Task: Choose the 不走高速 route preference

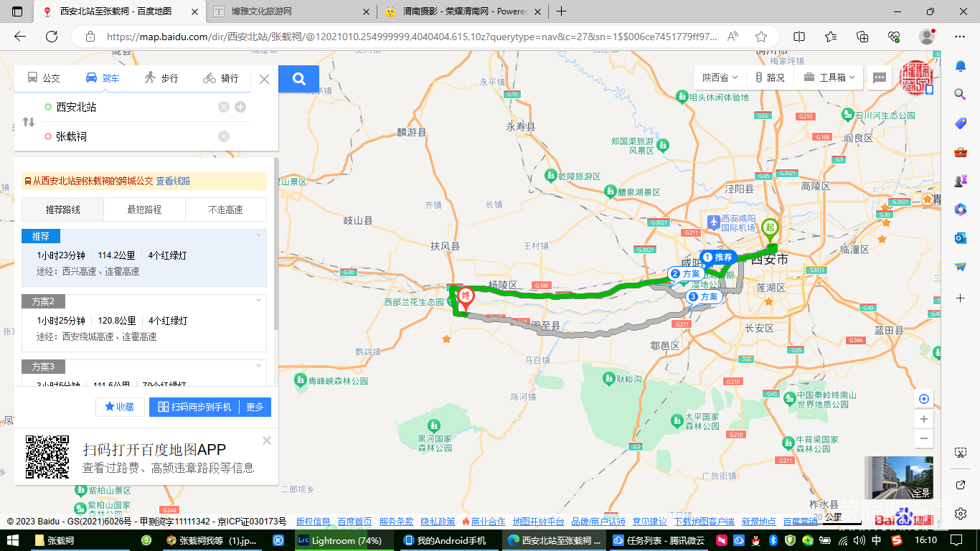Action: click(226, 209)
